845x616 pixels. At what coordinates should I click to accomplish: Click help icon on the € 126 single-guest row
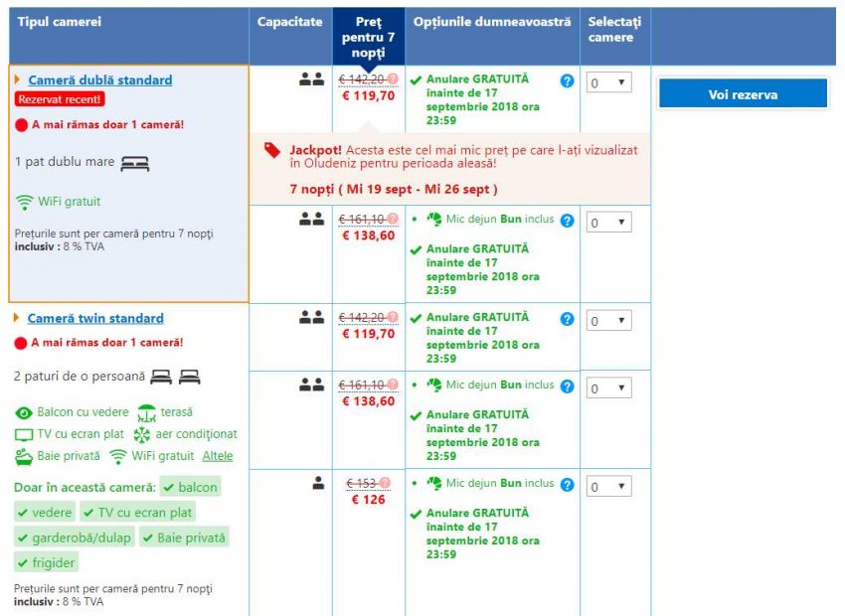(x=567, y=485)
